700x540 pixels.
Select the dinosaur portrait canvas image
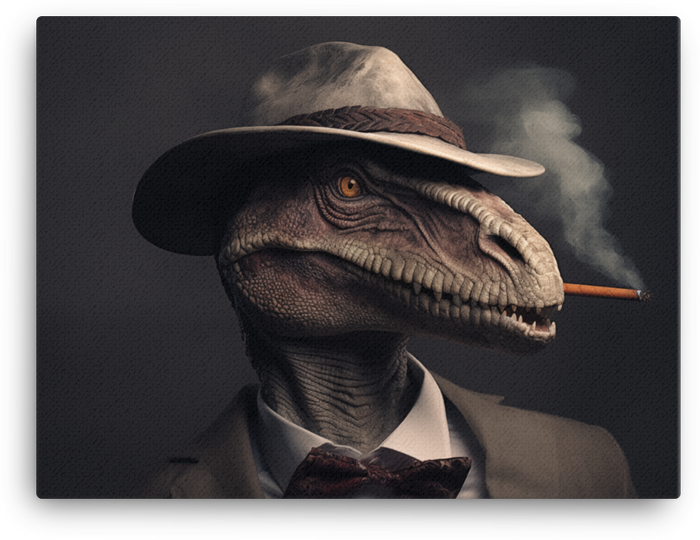click(x=350, y=270)
